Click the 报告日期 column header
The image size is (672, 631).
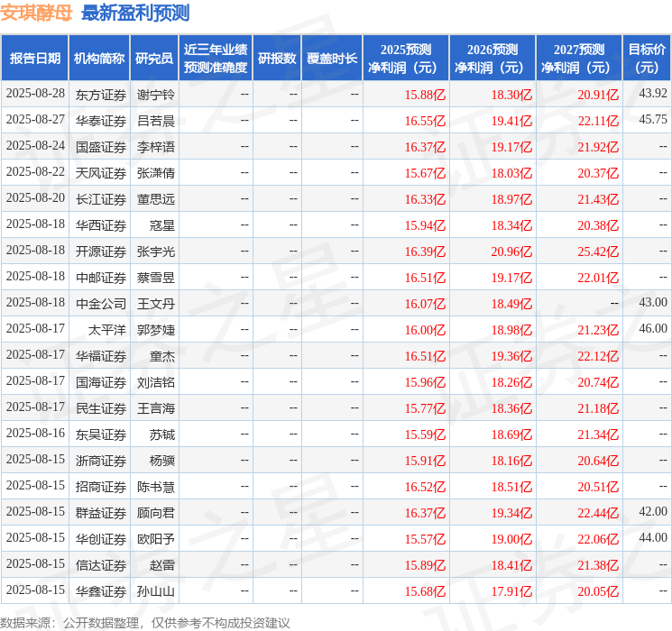(x=34, y=59)
